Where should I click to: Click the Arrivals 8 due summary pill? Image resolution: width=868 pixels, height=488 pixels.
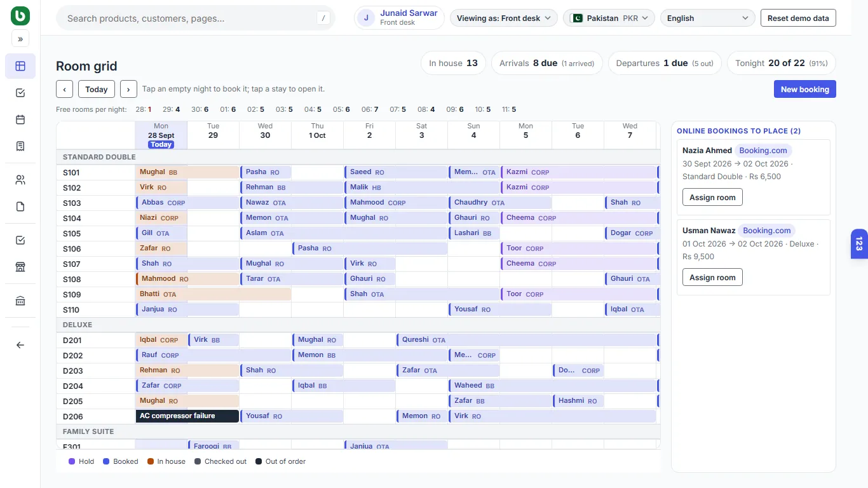point(546,63)
